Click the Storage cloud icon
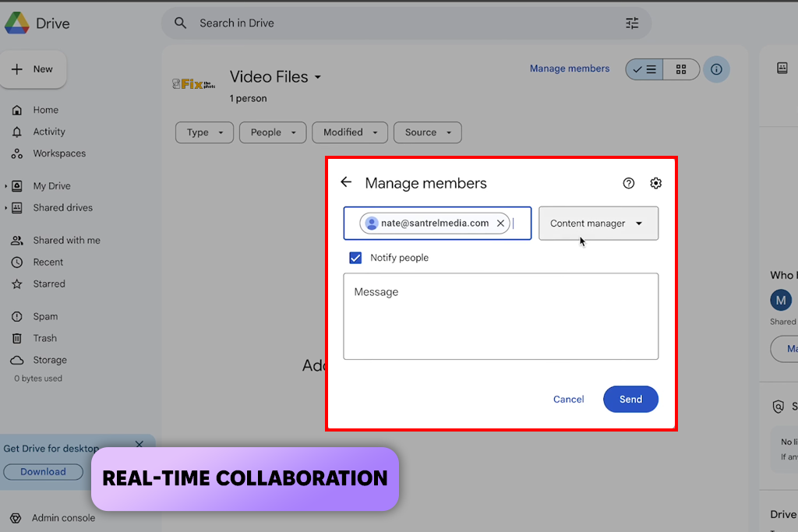 17,361
